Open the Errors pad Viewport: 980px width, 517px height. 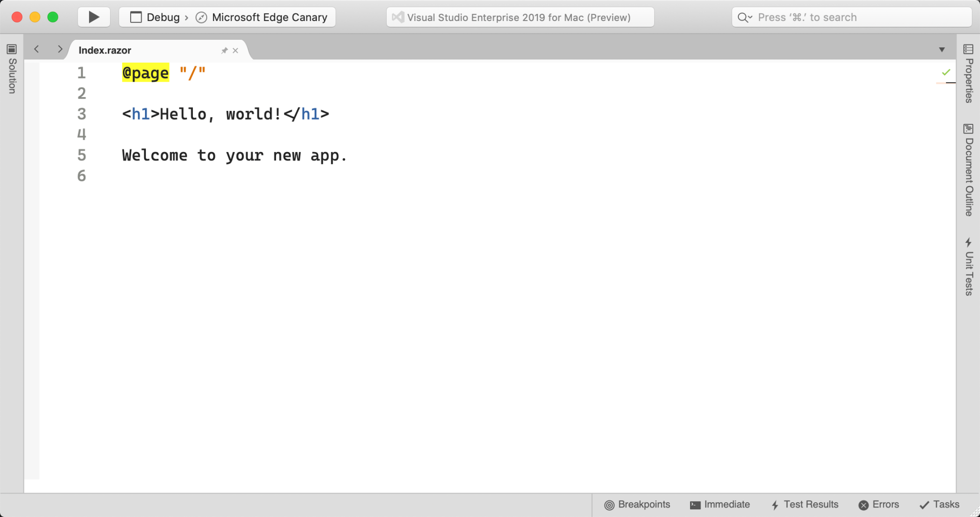point(879,505)
